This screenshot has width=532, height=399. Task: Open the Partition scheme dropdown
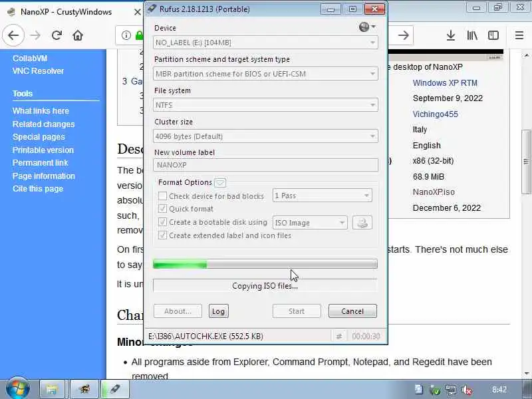click(265, 74)
